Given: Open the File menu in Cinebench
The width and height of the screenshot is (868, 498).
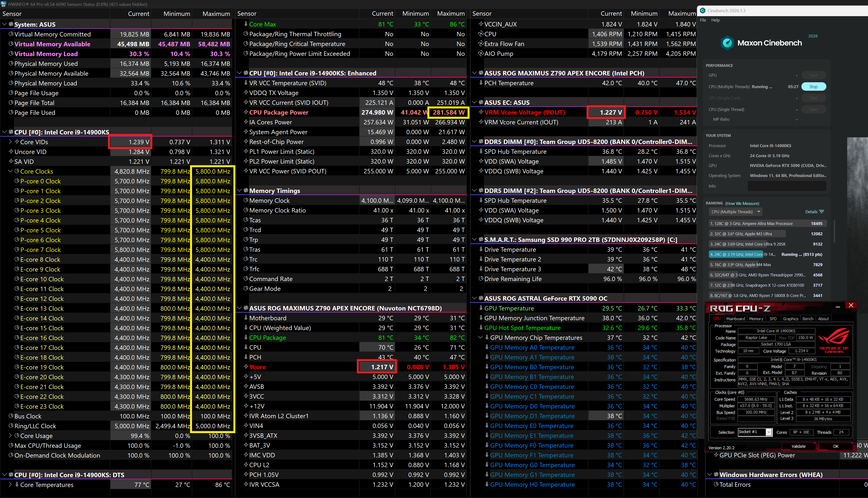Looking at the screenshot, I should tap(703, 20).
